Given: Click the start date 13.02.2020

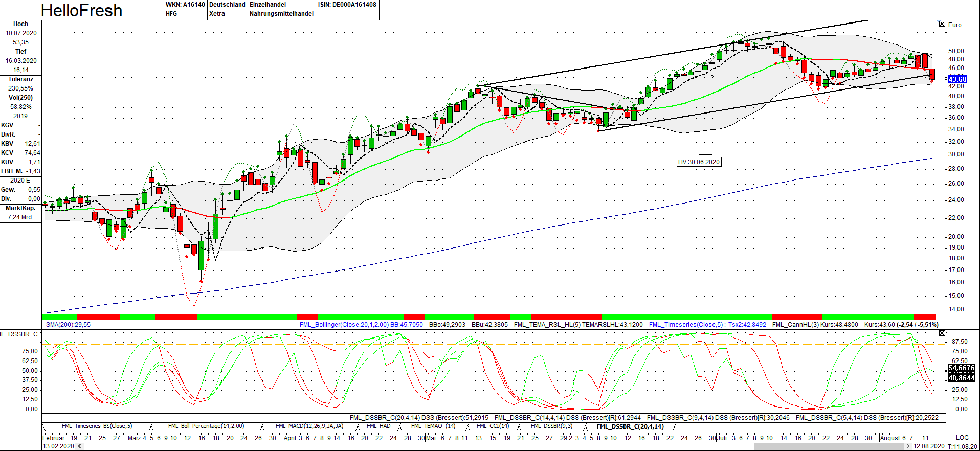Looking at the screenshot, I should [x=58, y=446].
